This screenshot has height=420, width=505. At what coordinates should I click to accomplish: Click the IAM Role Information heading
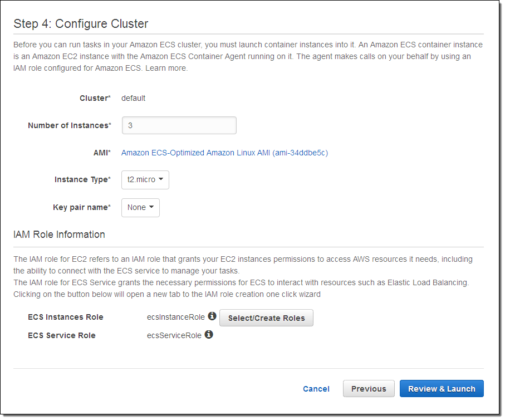tap(59, 235)
